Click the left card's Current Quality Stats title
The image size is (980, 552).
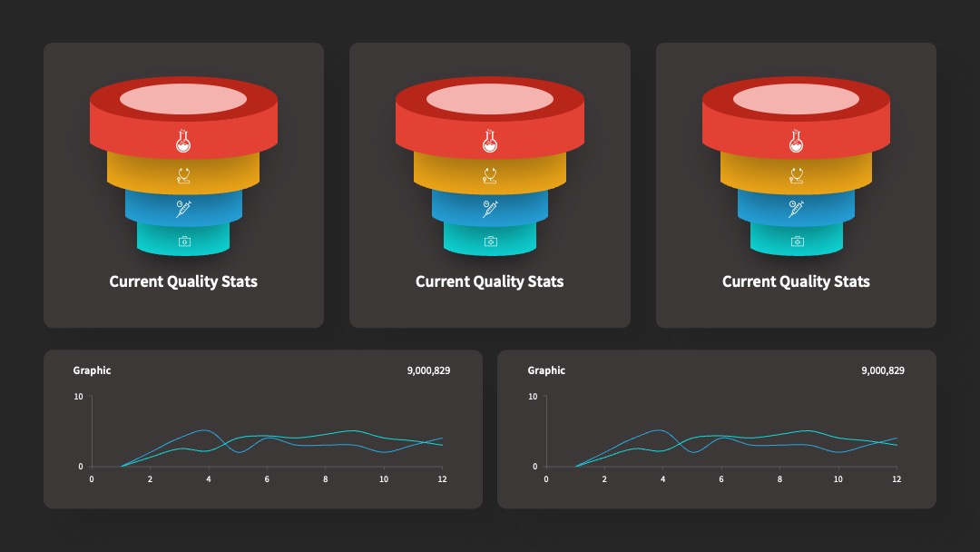pyautogui.click(x=183, y=282)
